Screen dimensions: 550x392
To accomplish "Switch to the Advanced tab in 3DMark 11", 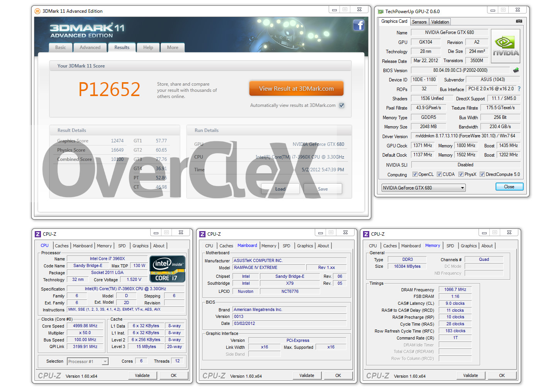I will click(90, 47).
